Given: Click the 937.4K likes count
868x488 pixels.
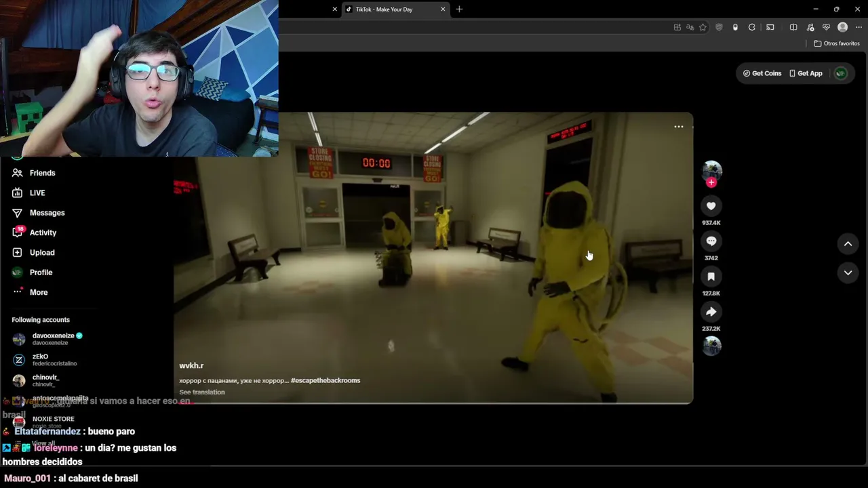Looking at the screenshot, I should point(711,223).
